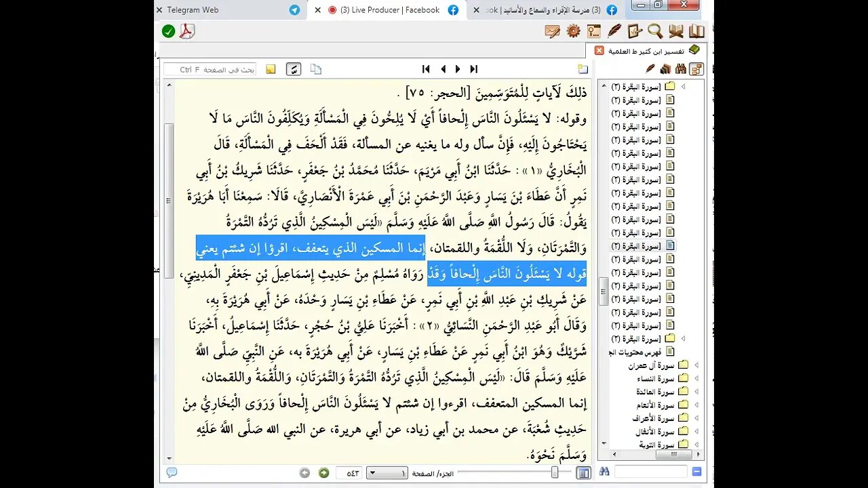Viewport: 868px width, 488px height.
Task: Go to first page arrow
Action: tap(426, 68)
